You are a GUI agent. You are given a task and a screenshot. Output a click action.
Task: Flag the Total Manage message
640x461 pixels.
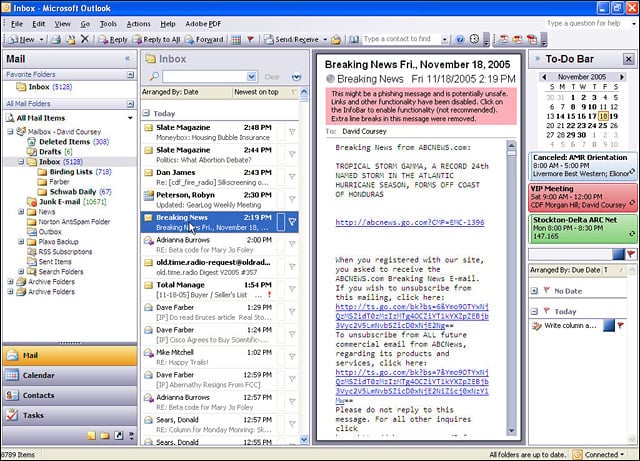(x=292, y=289)
